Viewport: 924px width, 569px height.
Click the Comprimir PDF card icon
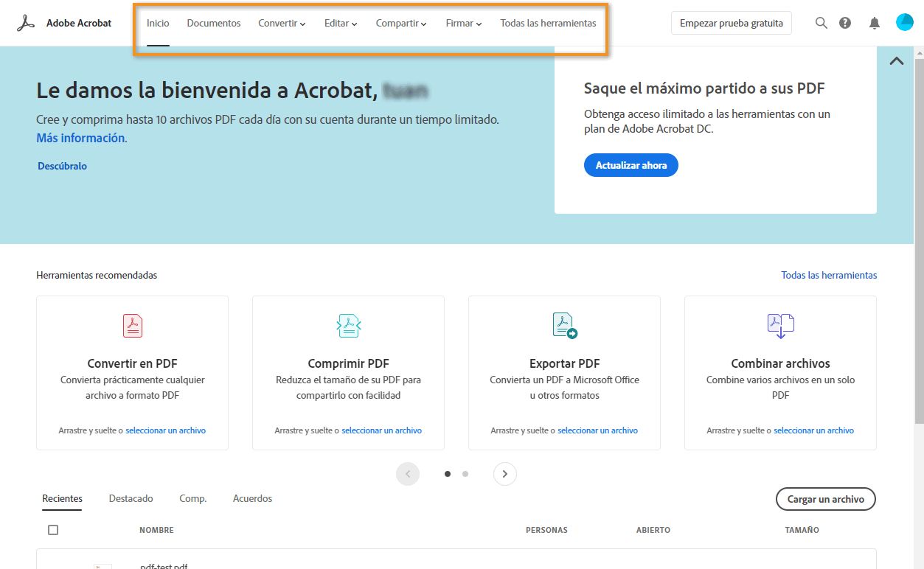click(348, 325)
